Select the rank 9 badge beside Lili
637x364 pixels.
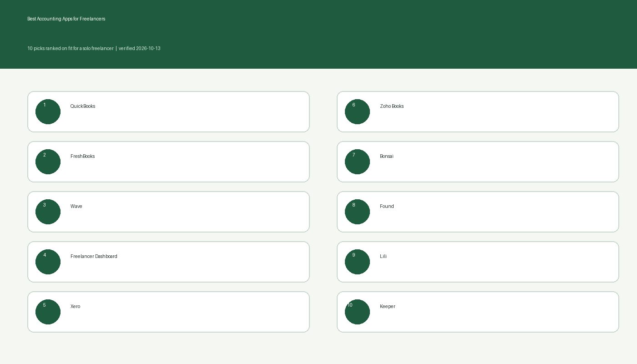pos(357,262)
